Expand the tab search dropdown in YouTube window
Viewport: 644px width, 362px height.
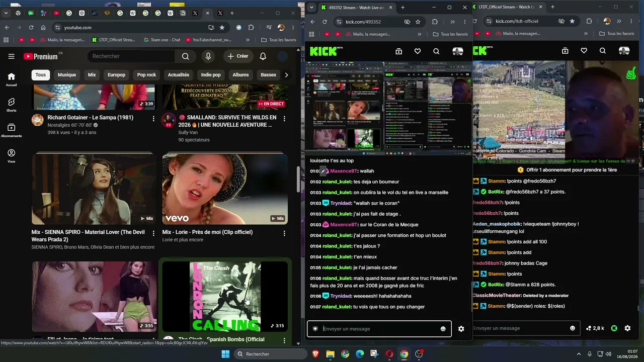tap(7, 13)
